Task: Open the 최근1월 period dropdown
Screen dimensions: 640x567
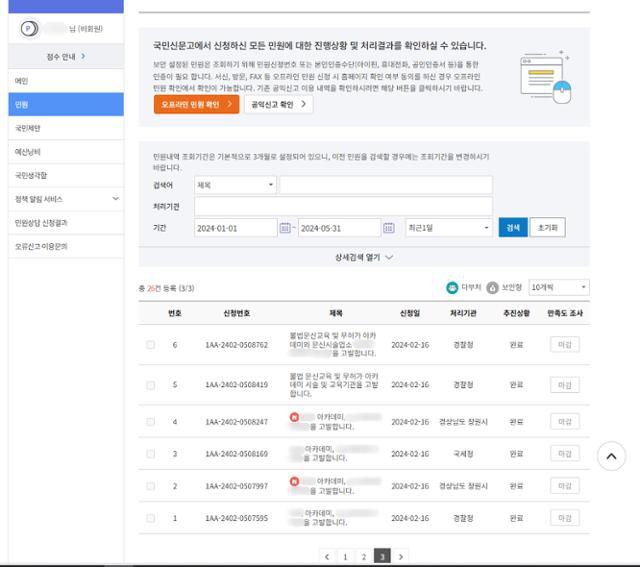Action: (x=448, y=228)
